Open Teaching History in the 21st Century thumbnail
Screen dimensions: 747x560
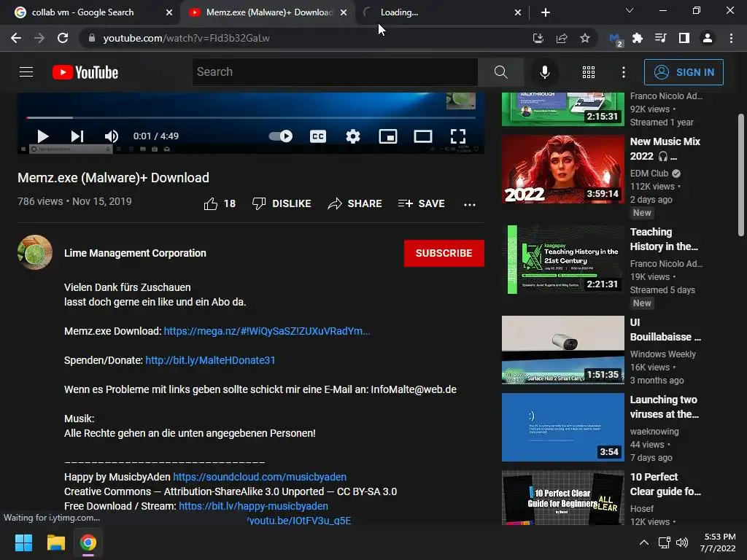[x=562, y=260]
